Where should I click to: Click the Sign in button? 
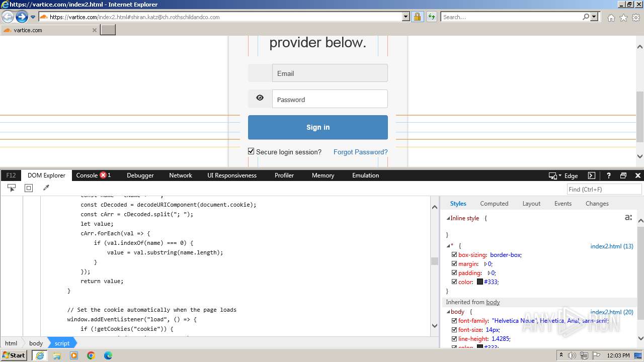tap(318, 127)
